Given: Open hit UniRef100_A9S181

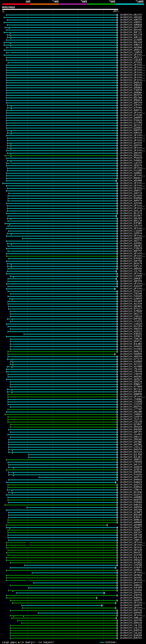Looking at the screenshot, I should click(x=131, y=17).
